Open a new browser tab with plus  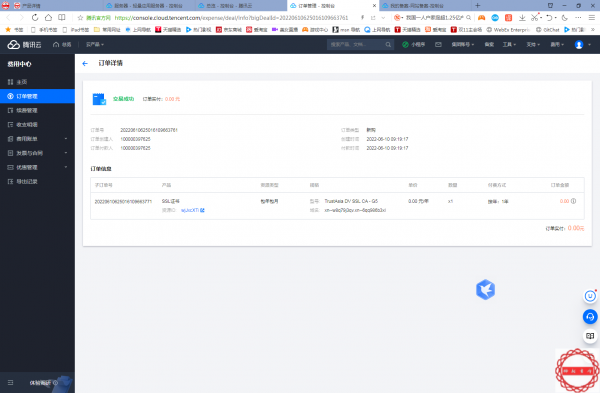tap(477, 5)
